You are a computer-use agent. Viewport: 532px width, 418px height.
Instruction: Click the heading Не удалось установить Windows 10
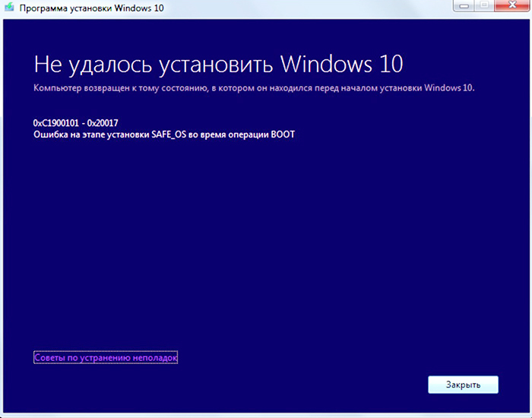click(218, 64)
